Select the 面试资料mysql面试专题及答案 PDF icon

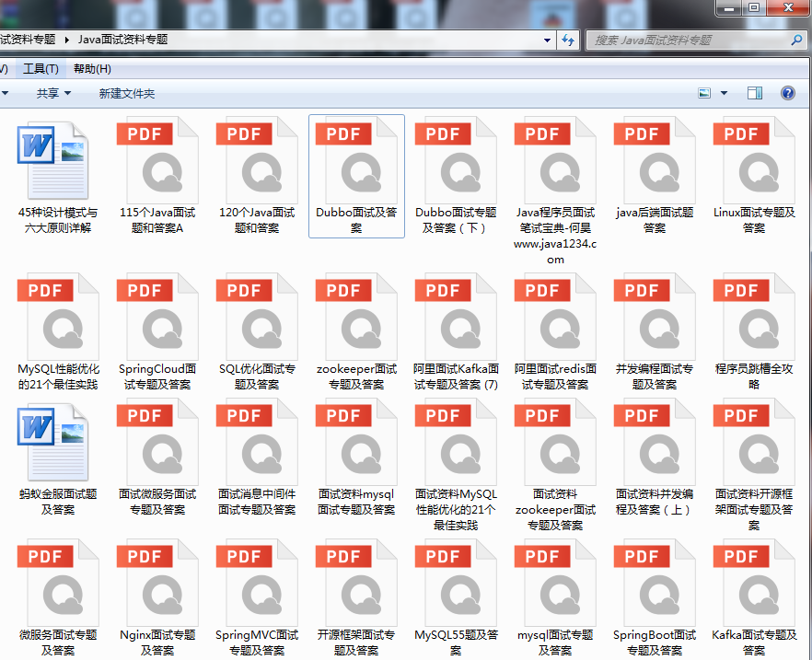[356, 443]
